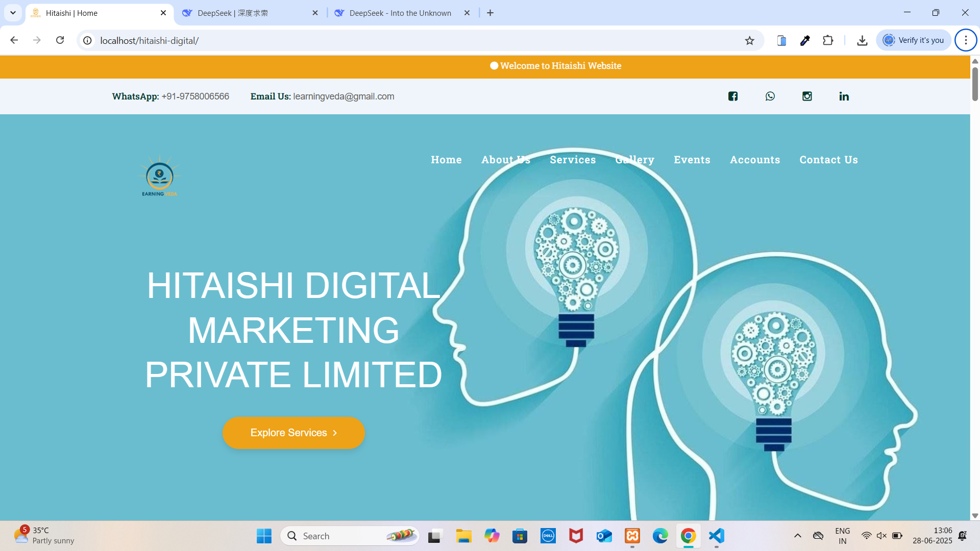Click the Explore Services button
The image size is (980, 551).
[293, 433]
